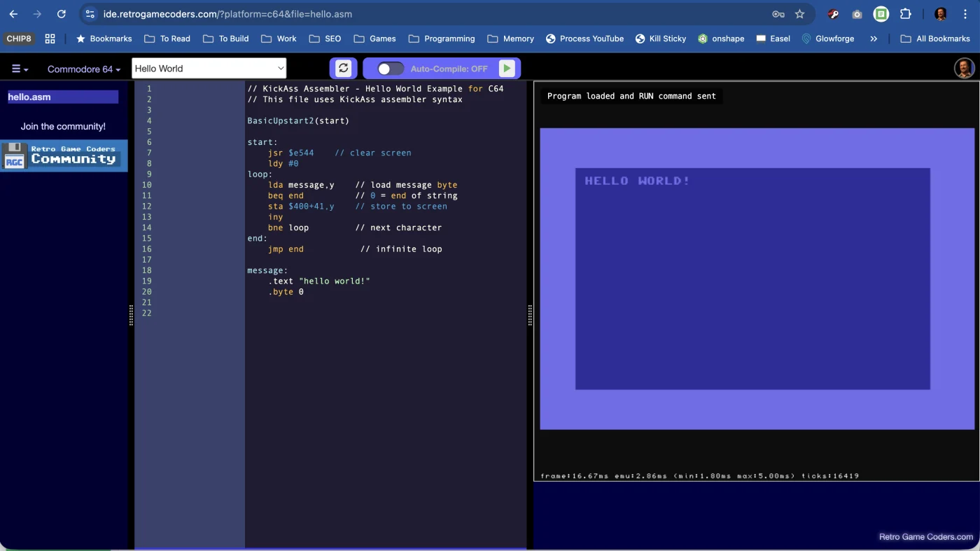Viewport: 980px width, 551px height.
Task: Open the Easel bookmark
Action: 773,39
